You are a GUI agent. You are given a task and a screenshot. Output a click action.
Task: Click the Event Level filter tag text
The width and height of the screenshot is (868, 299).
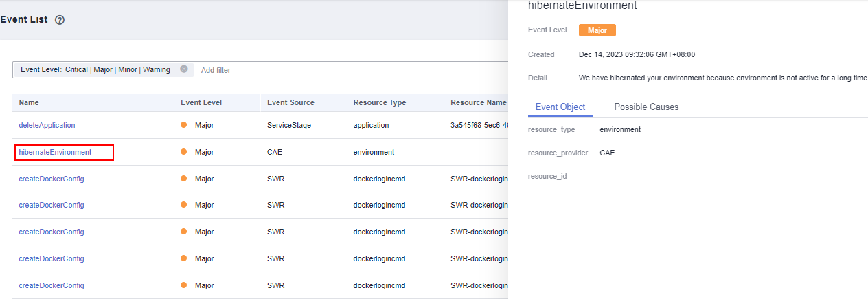[95, 69]
